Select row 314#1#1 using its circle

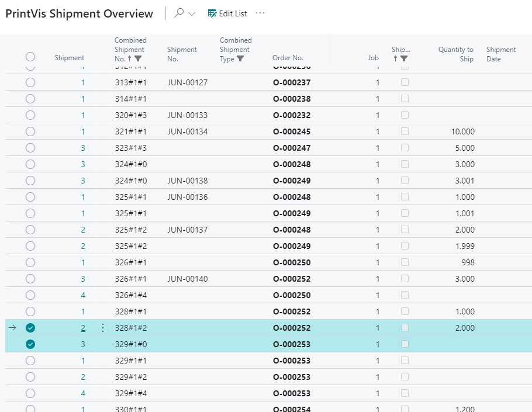(x=30, y=99)
